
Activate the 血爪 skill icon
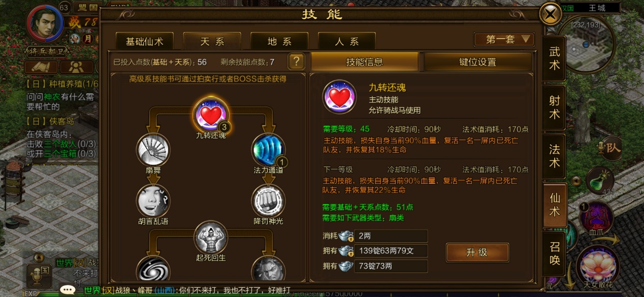tap(596, 217)
